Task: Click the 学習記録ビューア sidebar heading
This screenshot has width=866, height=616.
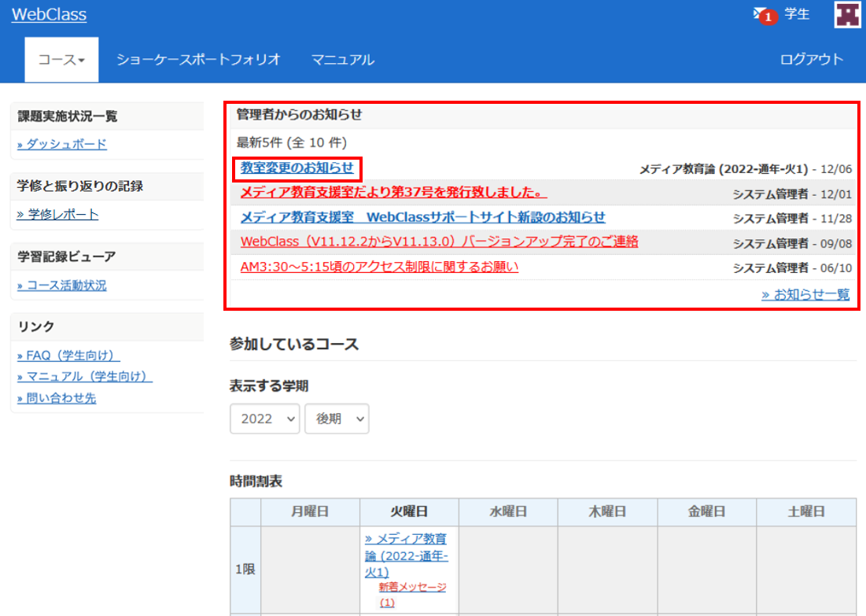Action: pyautogui.click(x=66, y=256)
